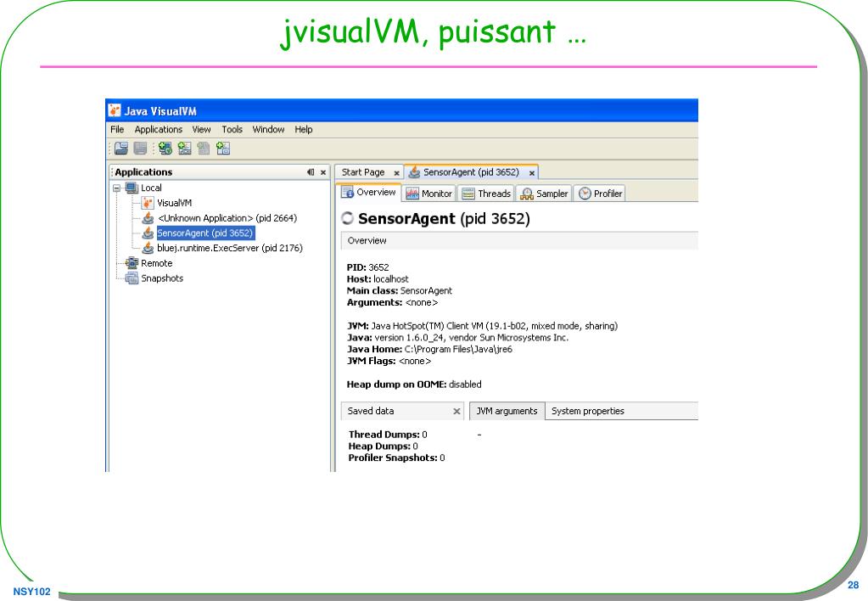The image size is (868, 601).
Task: Show the System properties tab
Action: pyautogui.click(x=587, y=411)
